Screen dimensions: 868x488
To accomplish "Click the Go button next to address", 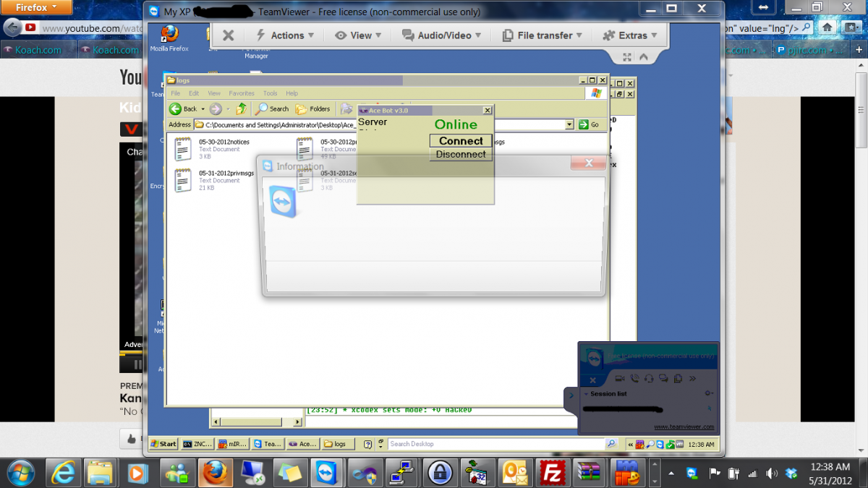I will pyautogui.click(x=590, y=124).
